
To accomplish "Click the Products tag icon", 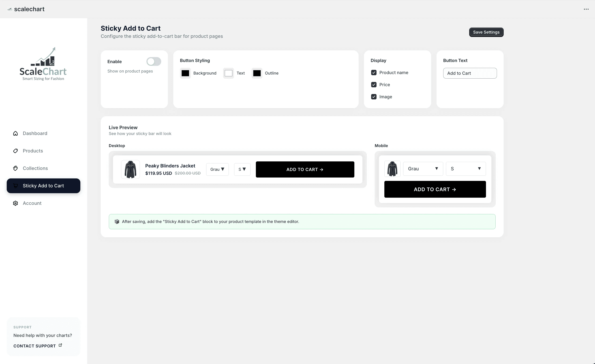I will pyautogui.click(x=15, y=151).
